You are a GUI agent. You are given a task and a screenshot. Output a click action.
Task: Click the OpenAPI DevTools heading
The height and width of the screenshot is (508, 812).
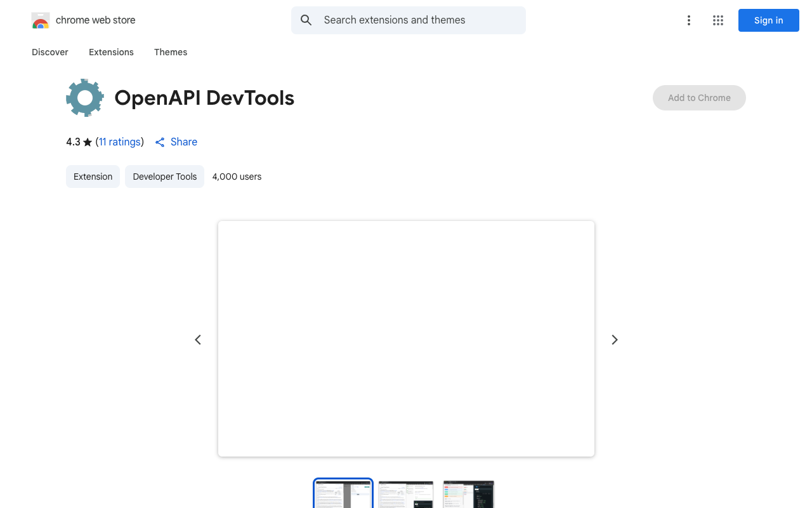click(x=204, y=98)
